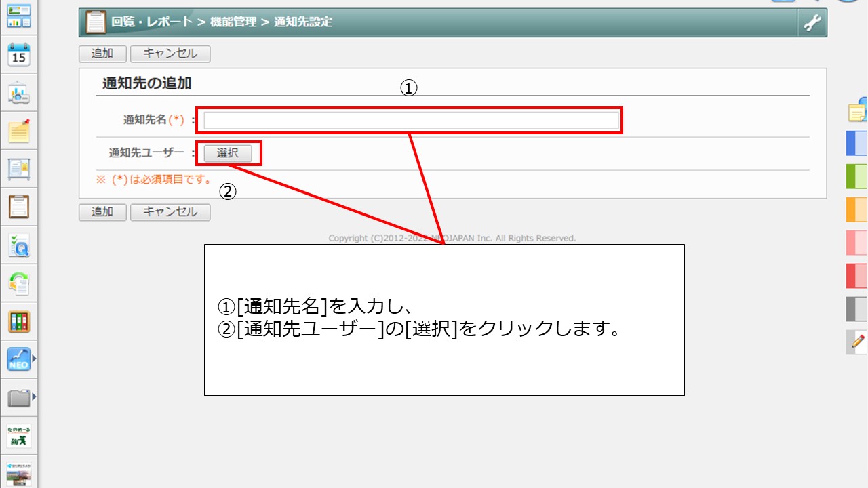Open the document search magnifier icon

[x=19, y=245]
